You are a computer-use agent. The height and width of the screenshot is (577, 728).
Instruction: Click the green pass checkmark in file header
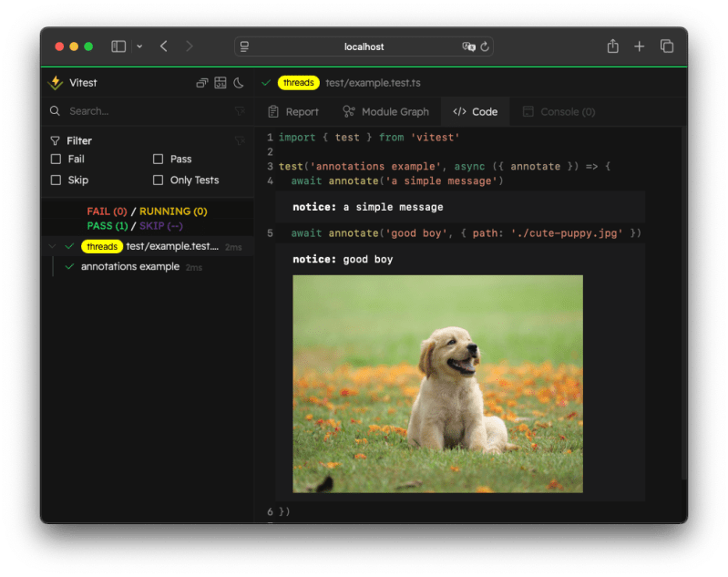tap(266, 83)
